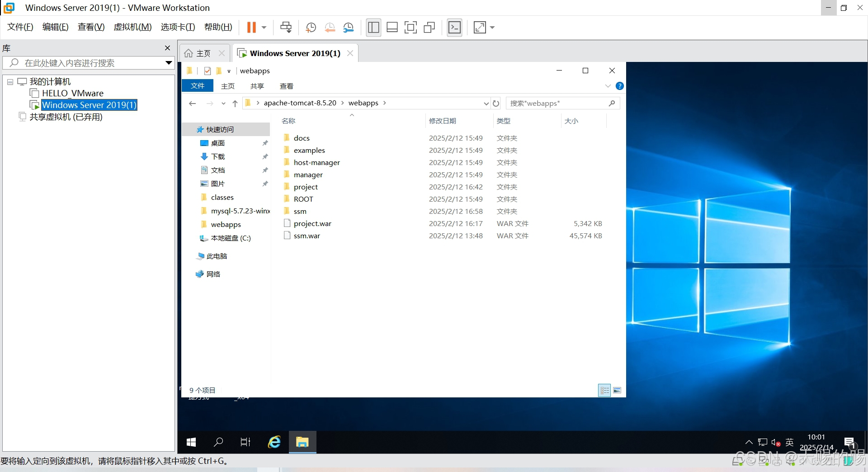Expand address bar history dropdown
This screenshot has width=868, height=472.
[486, 104]
